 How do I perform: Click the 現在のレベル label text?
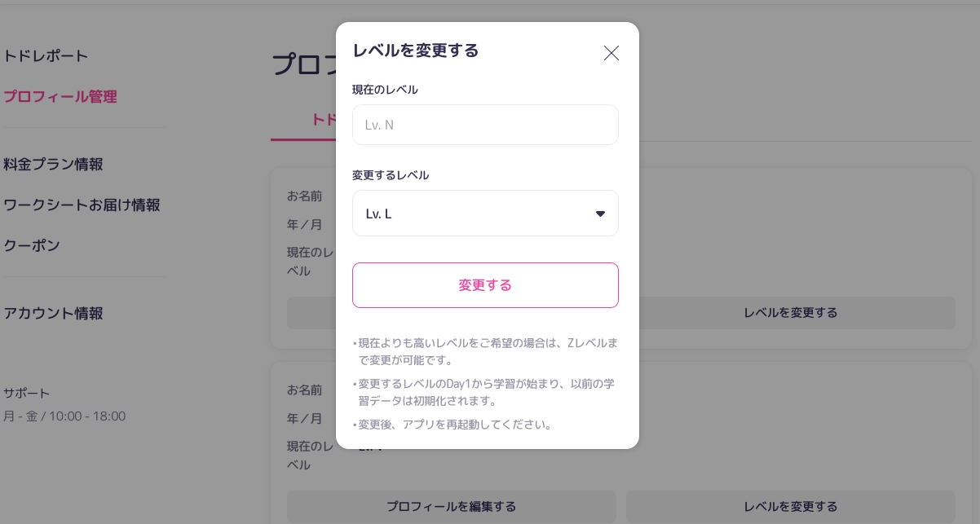click(x=385, y=90)
